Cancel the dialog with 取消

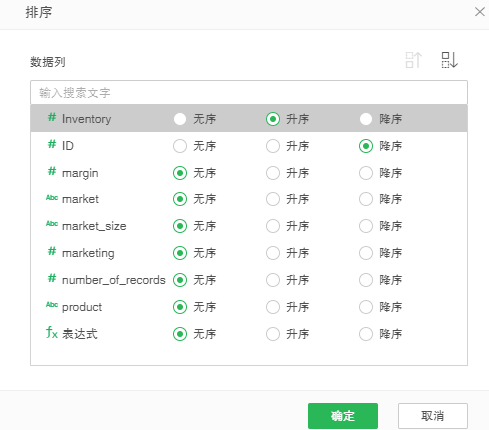[x=433, y=416]
